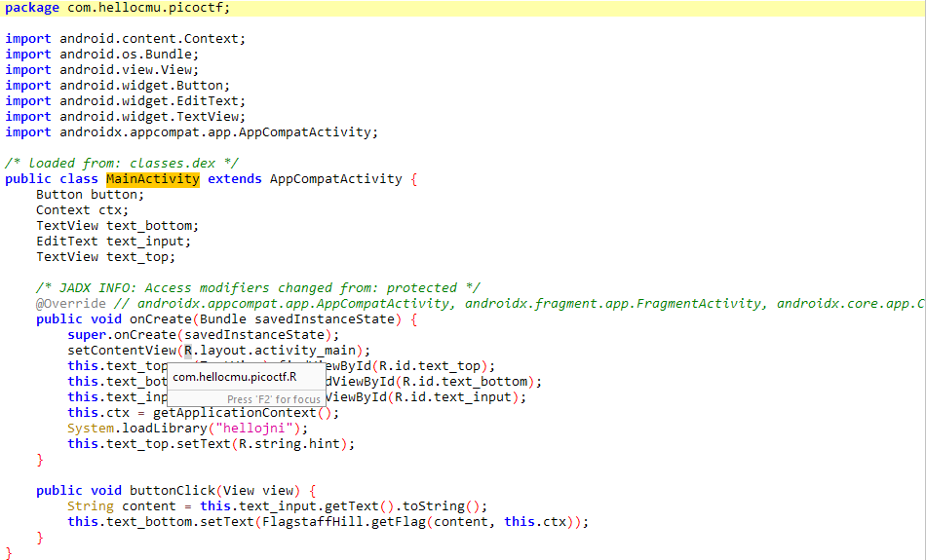926x560 pixels.
Task: Click the package name com.hellocmu.picoctf
Action: (148, 8)
